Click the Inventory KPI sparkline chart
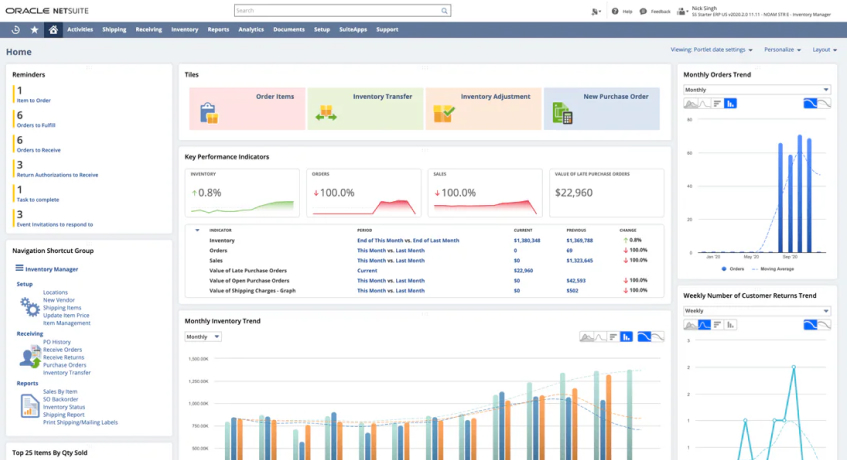This screenshot has width=847, height=460. coord(242,207)
